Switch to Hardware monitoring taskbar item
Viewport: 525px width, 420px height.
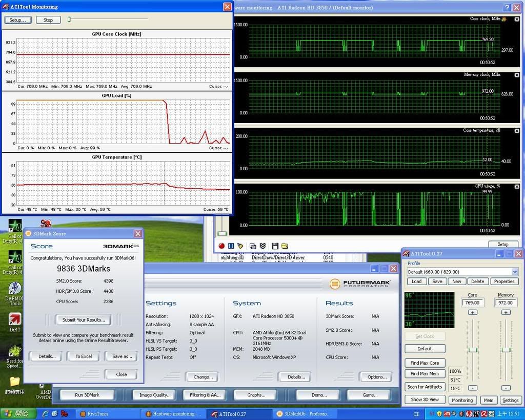173,414
